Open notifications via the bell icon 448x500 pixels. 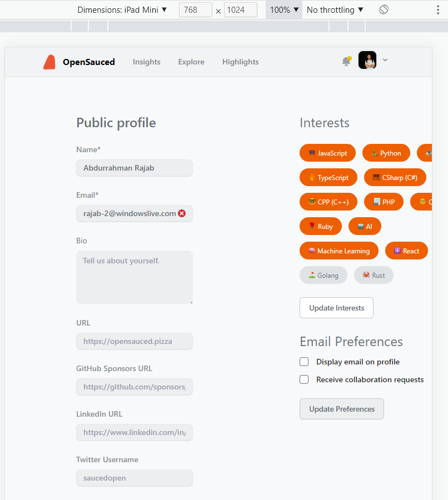tap(347, 60)
